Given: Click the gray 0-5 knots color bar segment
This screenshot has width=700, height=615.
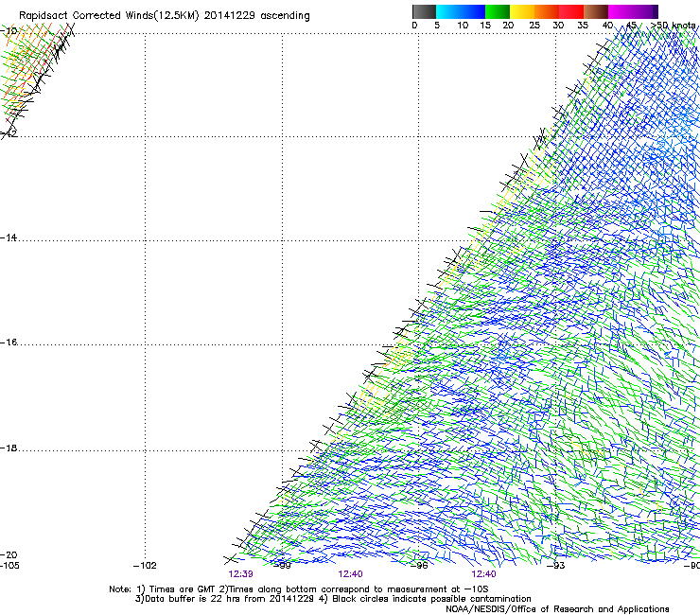Looking at the screenshot, I should [x=424, y=11].
